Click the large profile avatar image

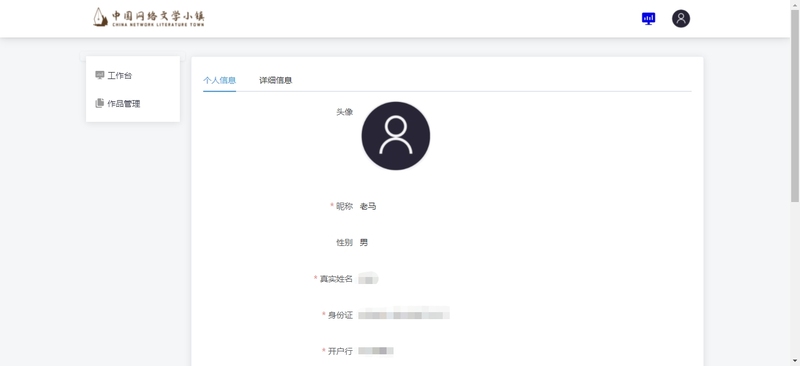[395, 136]
